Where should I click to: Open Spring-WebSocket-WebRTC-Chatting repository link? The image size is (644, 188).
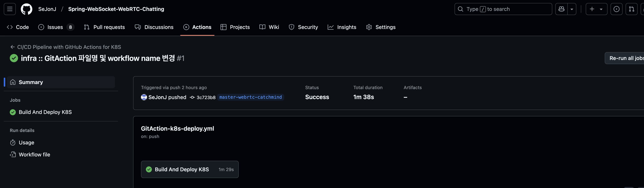[x=116, y=9]
